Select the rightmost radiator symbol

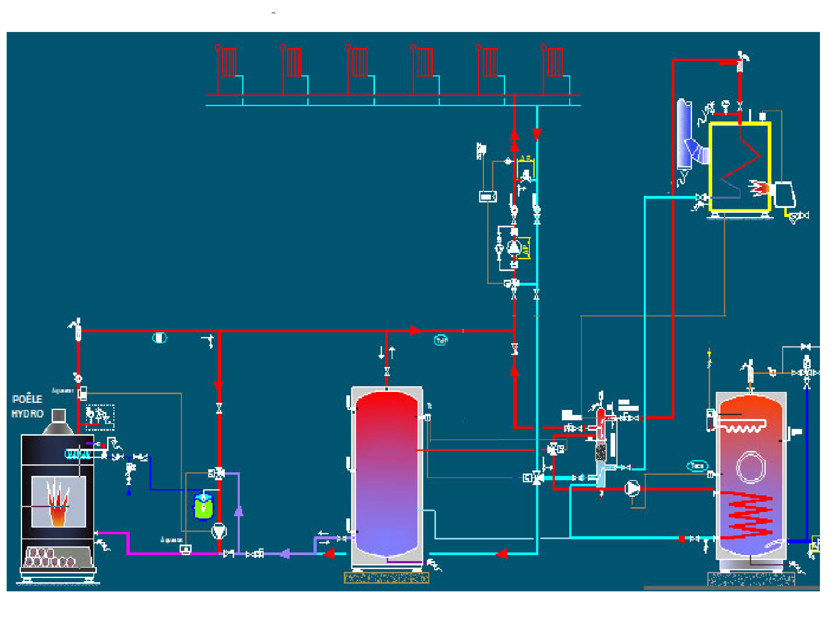point(555,62)
